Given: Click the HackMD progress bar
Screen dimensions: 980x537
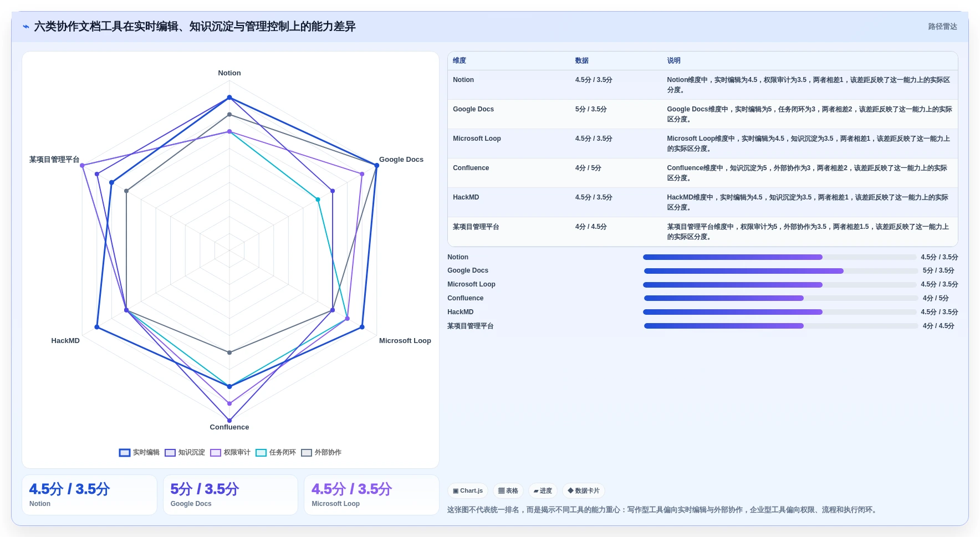Looking at the screenshot, I should click(779, 312).
